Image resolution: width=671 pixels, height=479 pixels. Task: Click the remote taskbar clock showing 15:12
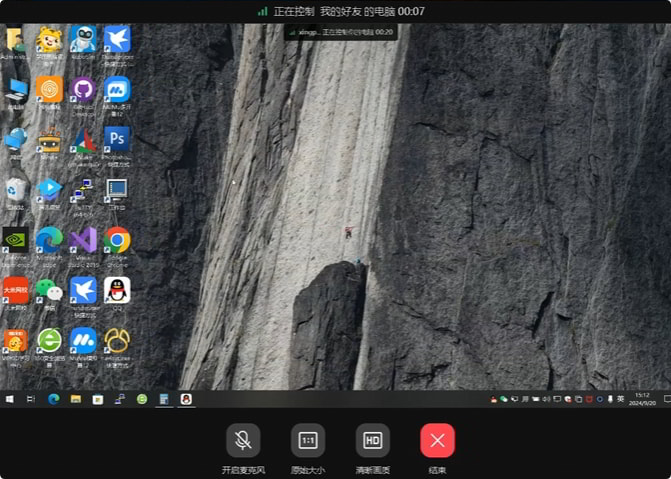click(641, 399)
